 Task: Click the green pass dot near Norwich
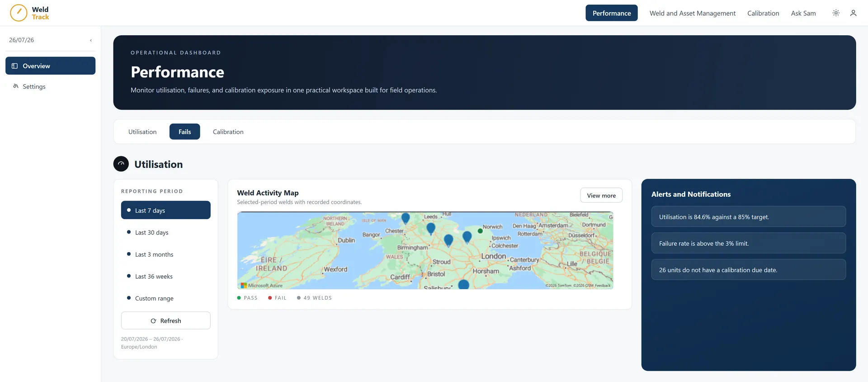480,231
